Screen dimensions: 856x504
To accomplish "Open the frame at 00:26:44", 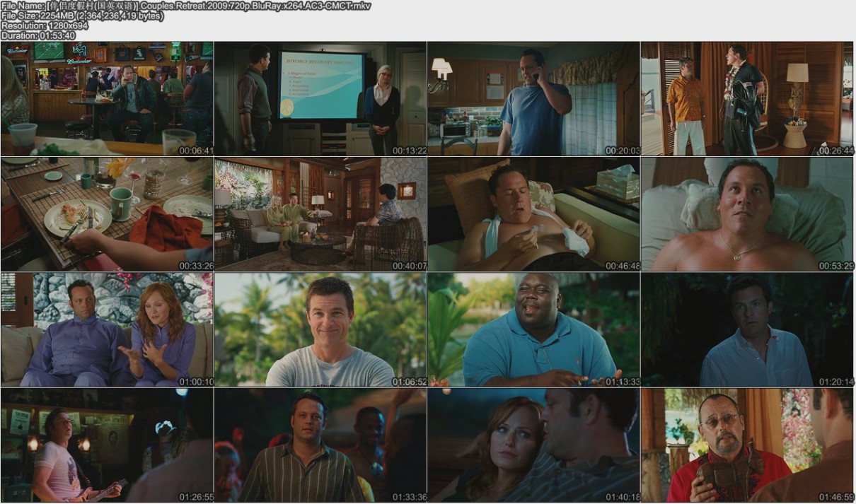I will 748,99.
